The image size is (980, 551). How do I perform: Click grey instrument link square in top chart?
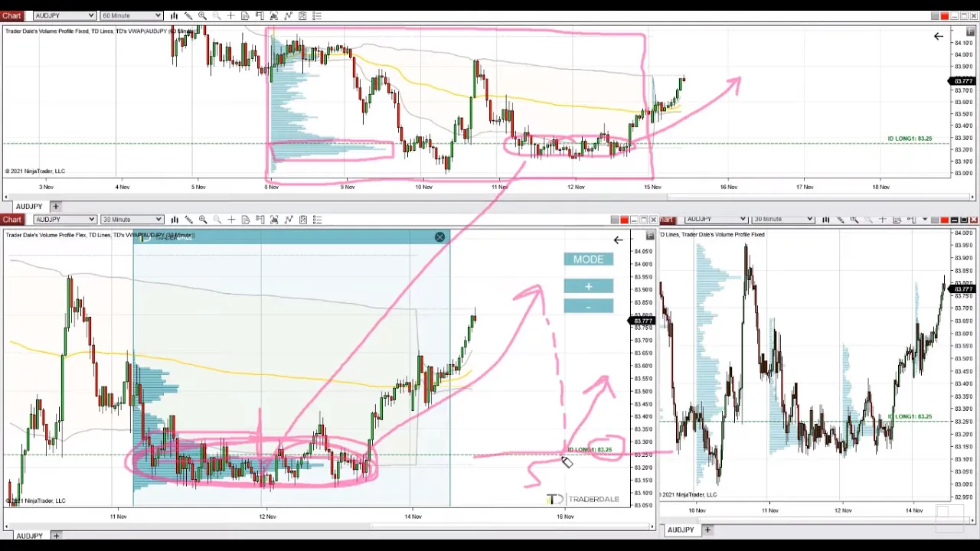[x=935, y=15]
